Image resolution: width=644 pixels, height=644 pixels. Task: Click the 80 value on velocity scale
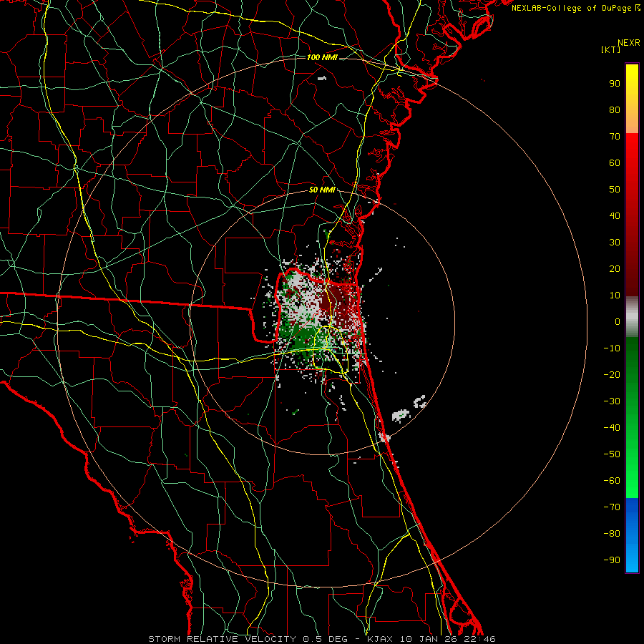click(x=615, y=109)
